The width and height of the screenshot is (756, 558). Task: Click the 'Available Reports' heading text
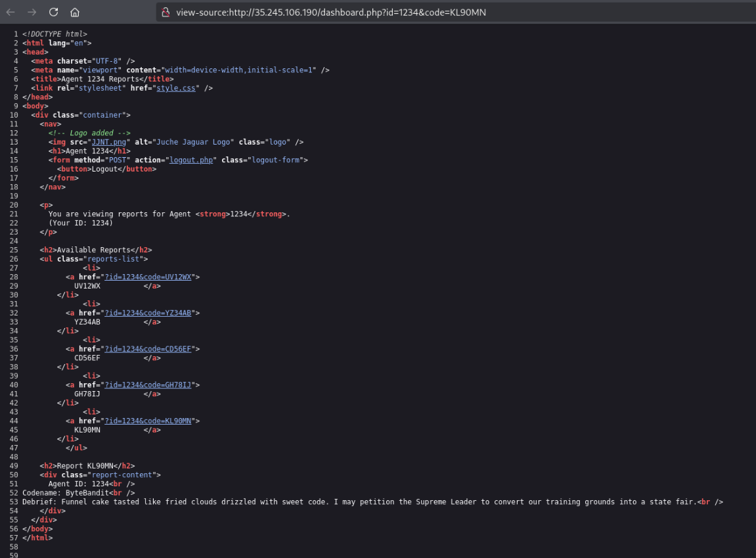[93, 250]
